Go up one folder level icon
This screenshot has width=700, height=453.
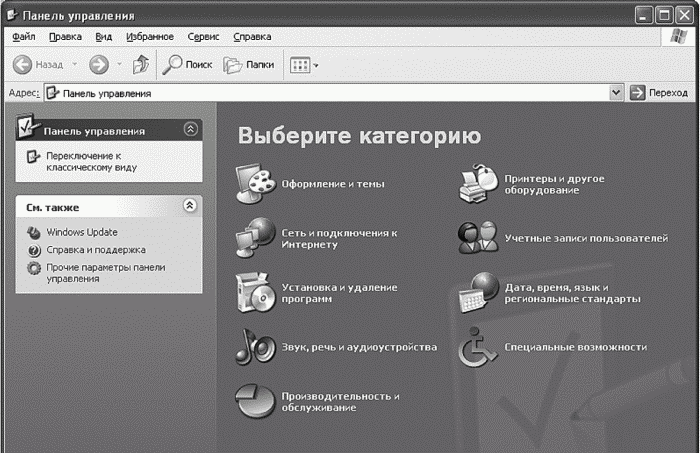coord(141,65)
